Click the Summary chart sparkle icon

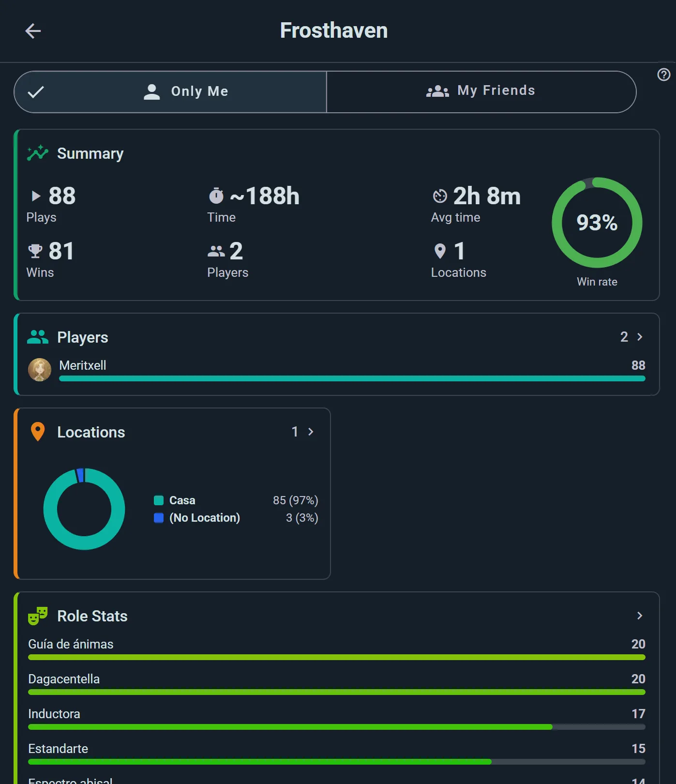click(38, 153)
